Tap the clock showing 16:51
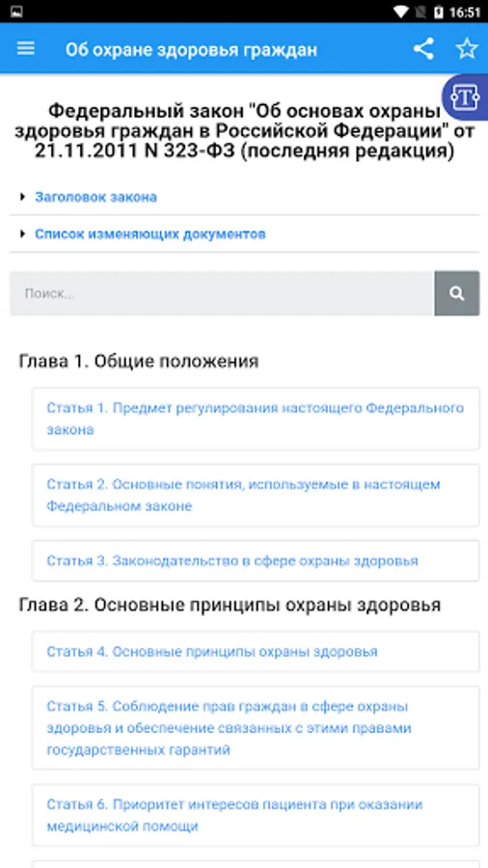 pyautogui.click(x=465, y=12)
